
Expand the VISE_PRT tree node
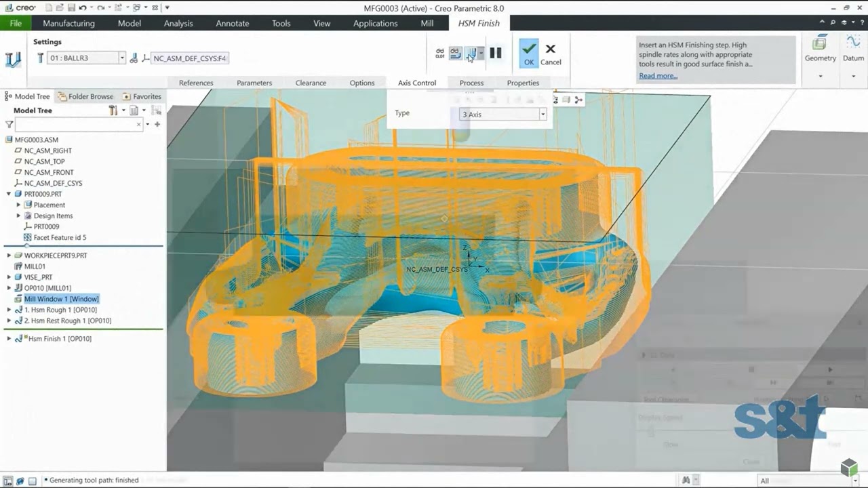tap(9, 277)
